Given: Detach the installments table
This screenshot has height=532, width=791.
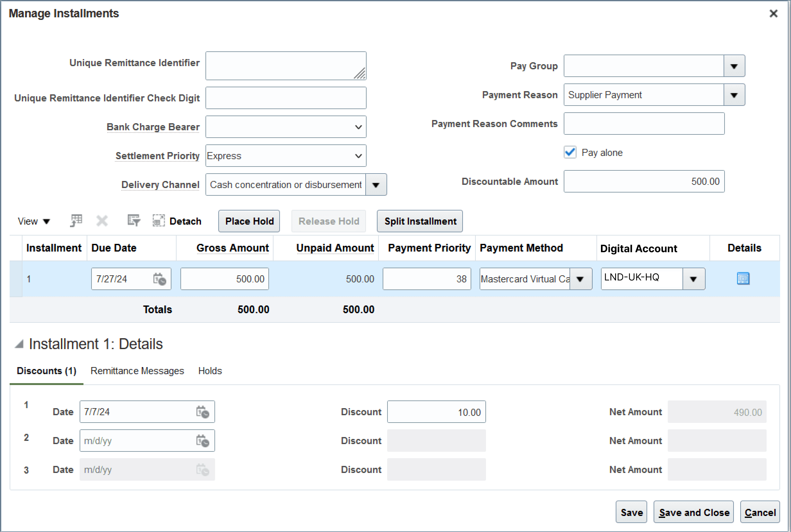Looking at the screenshot, I should pyautogui.click(x=158, y=221).
